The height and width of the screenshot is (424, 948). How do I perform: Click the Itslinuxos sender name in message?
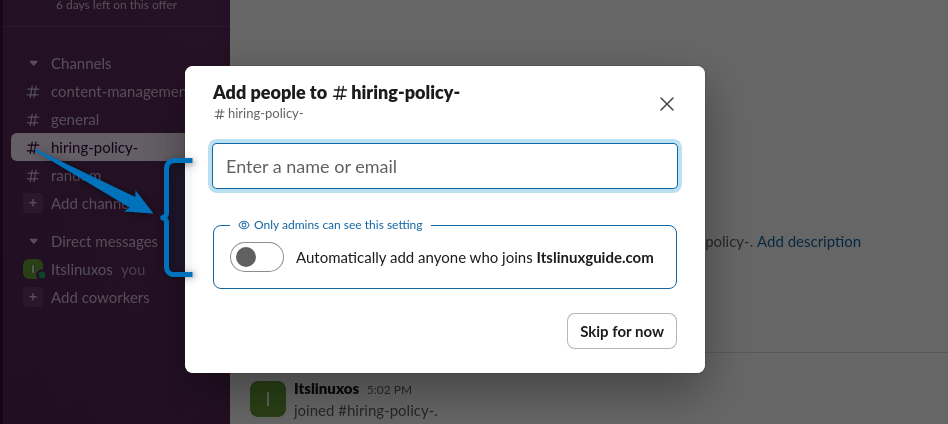[x=327, y=388]
